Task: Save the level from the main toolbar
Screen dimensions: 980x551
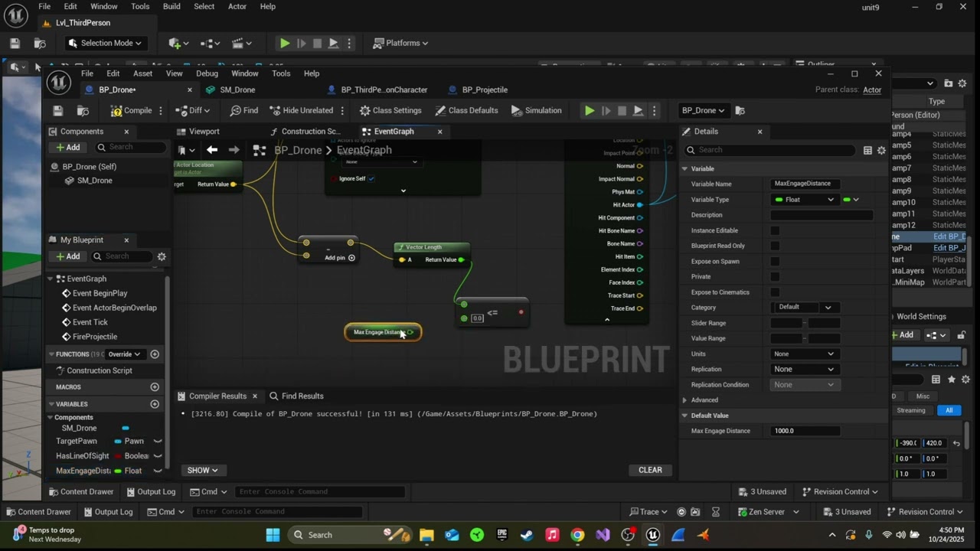Action: 15,44
